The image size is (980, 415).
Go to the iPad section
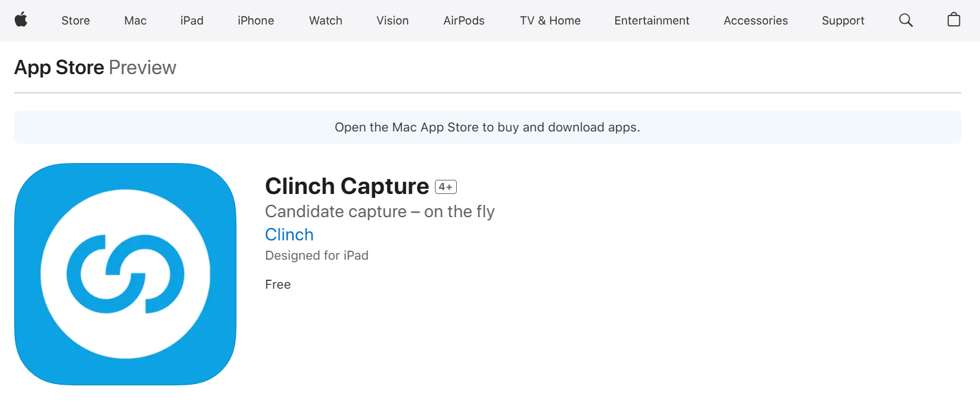point(192,21)
